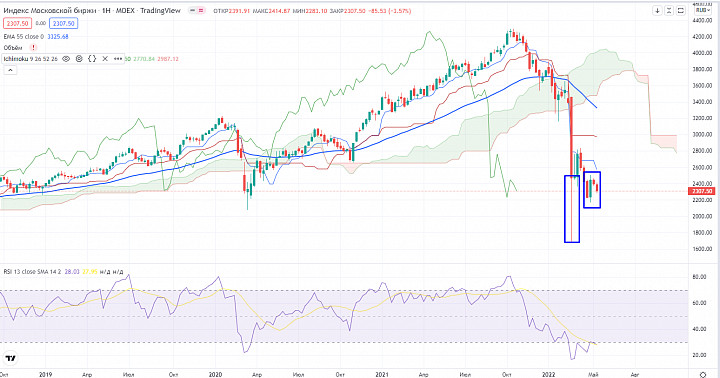Hide the Ichimoku indicator with eye icon
The width and height of the screenshot is (720, 378).
pyautogui.click(x=66, y=59)
